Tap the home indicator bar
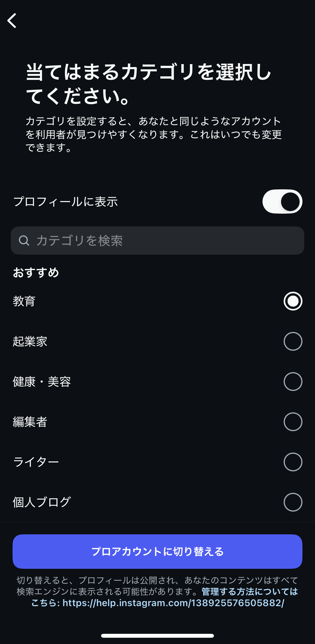 point(157,636)
